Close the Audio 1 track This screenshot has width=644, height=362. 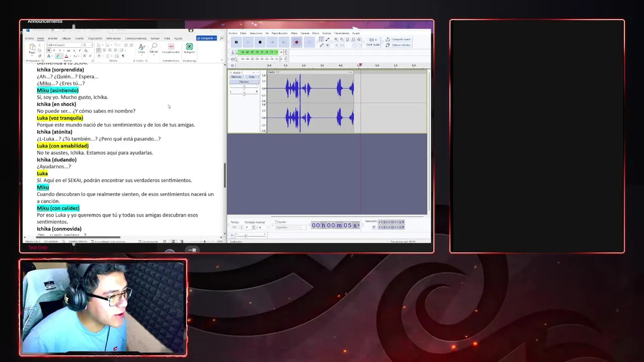pos(231,72)
